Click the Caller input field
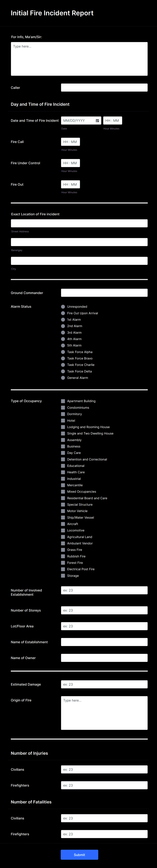The width and height of the screenshot is (157, 868). 104,87
